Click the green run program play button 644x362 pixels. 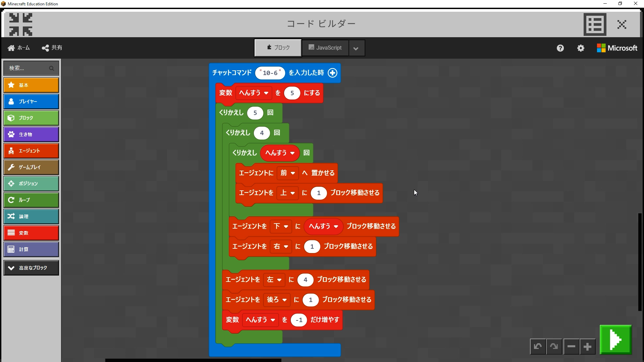click(x=615, y=340)
